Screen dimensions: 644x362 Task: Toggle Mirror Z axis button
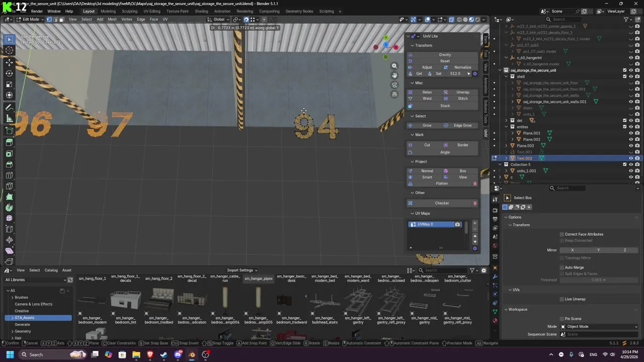point(625,250)
